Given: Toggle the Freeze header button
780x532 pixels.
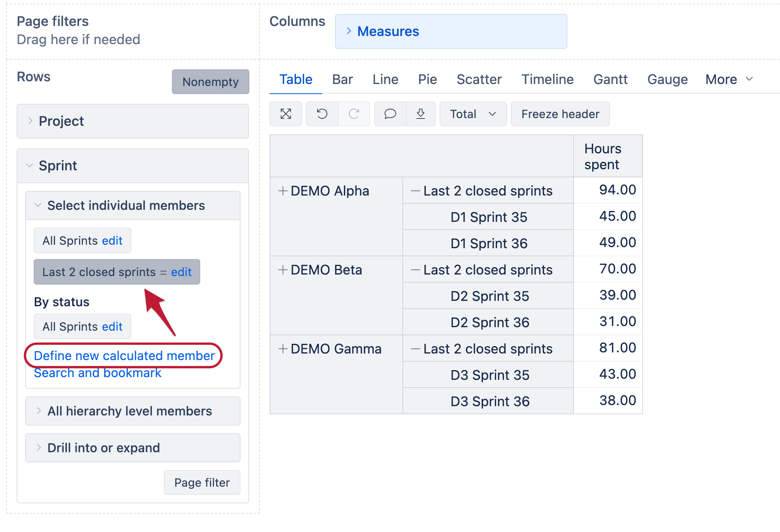Looking at the screenshot, I should tap(560, 114).
